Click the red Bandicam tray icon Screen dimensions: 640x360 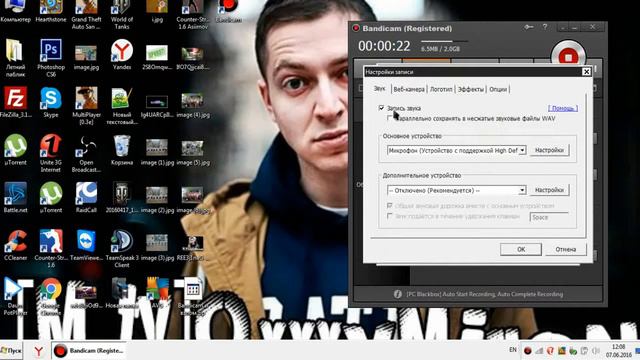[x=527, y=351]
